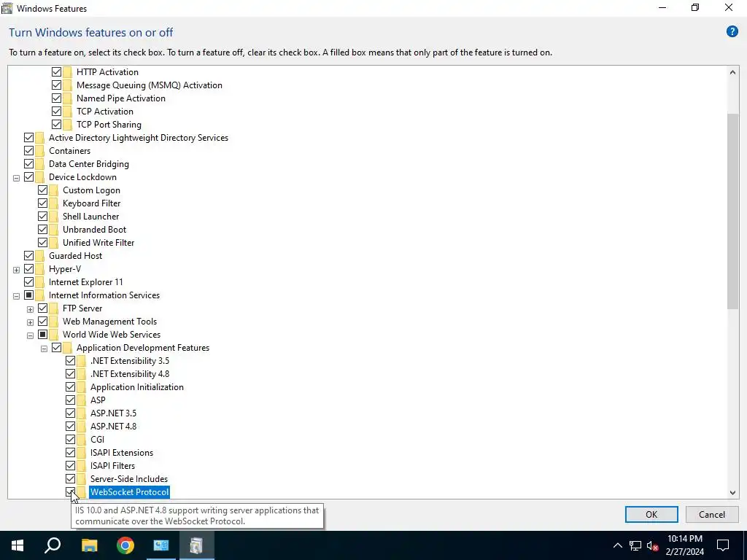Uncheck TCP Port Sharing checkbox
The image size is (747, 560).
click(56, 124)
